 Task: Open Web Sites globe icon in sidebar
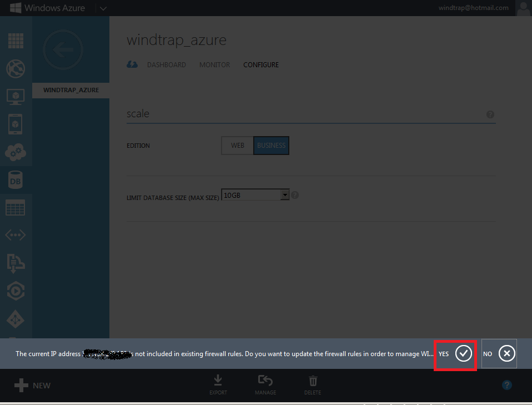[16, 68]
